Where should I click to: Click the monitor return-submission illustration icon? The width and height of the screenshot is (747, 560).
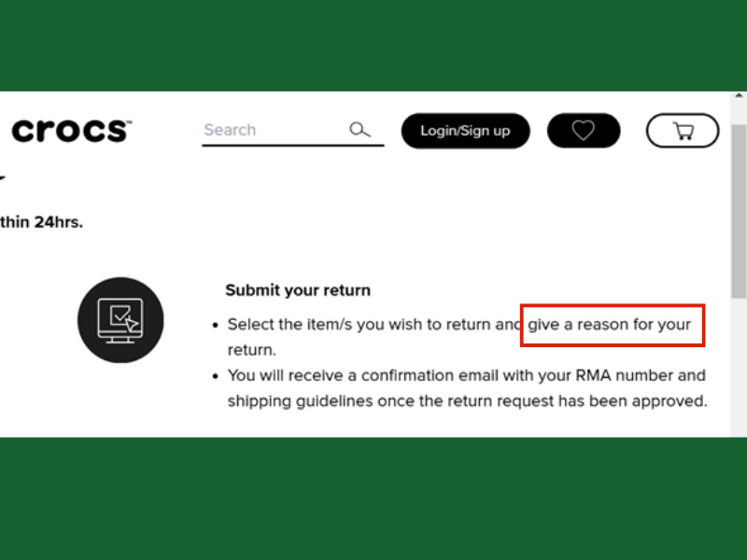point(120,320)
